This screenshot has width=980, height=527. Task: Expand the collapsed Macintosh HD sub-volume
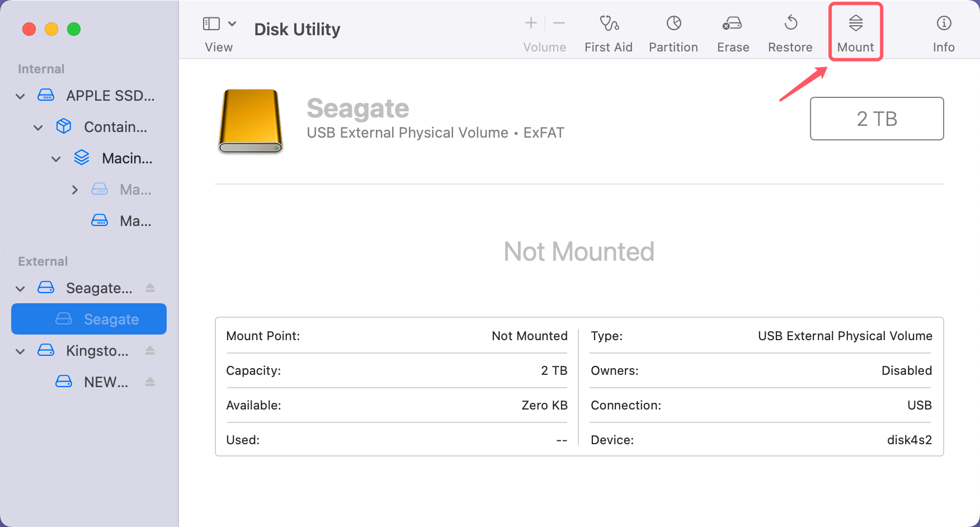[x=76, y=189]
